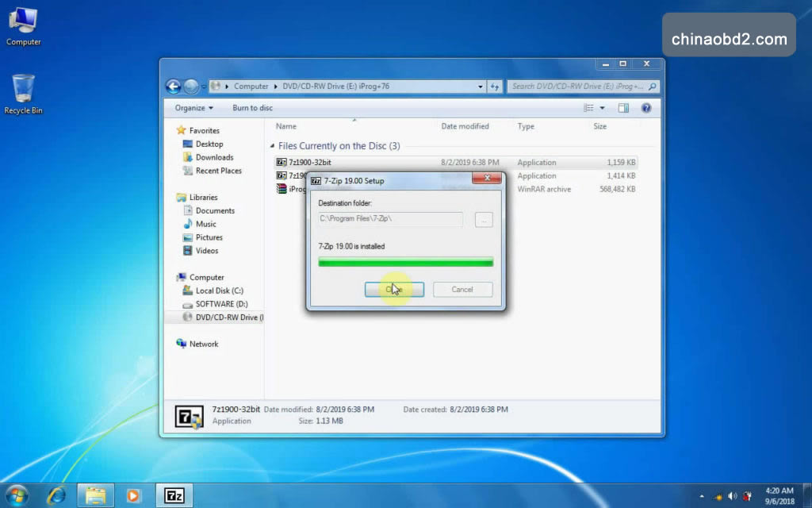
Task: Click Burn to disc
Action: (x=252, y=108)
